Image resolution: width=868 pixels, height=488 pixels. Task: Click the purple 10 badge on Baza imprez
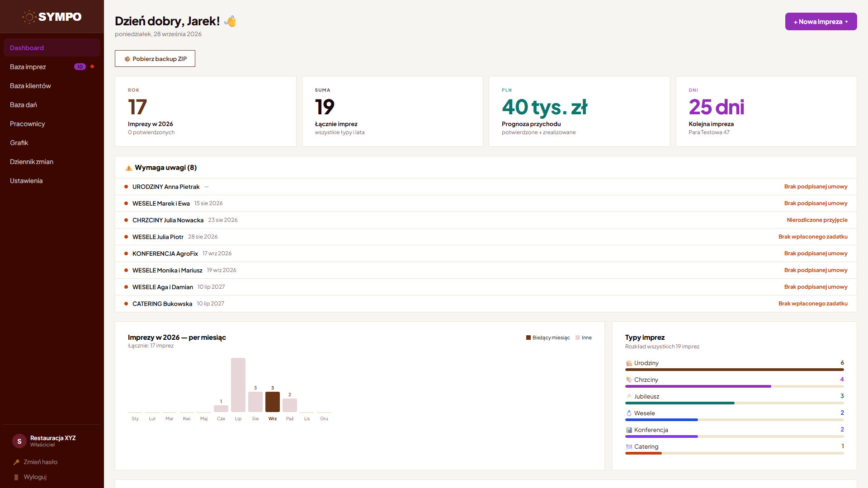[80, 67]
